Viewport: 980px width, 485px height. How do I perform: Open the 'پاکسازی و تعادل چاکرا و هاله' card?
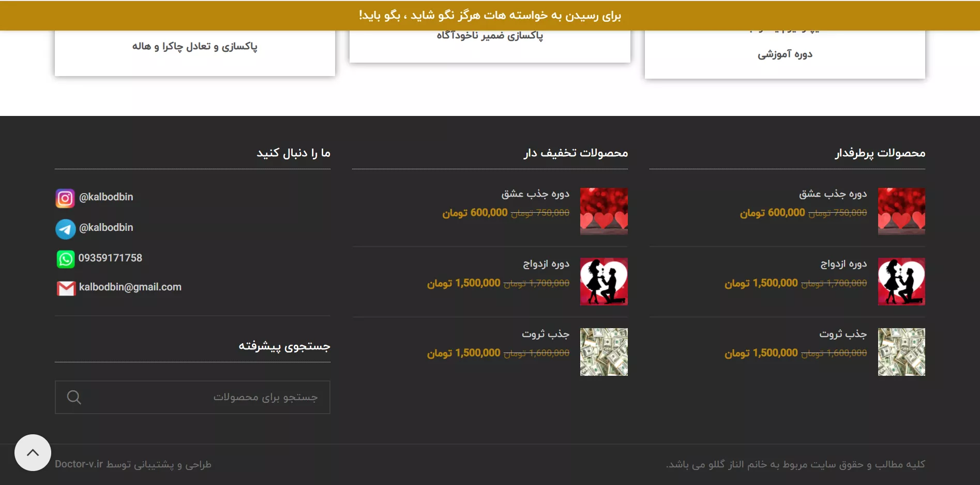pos(194,47)
